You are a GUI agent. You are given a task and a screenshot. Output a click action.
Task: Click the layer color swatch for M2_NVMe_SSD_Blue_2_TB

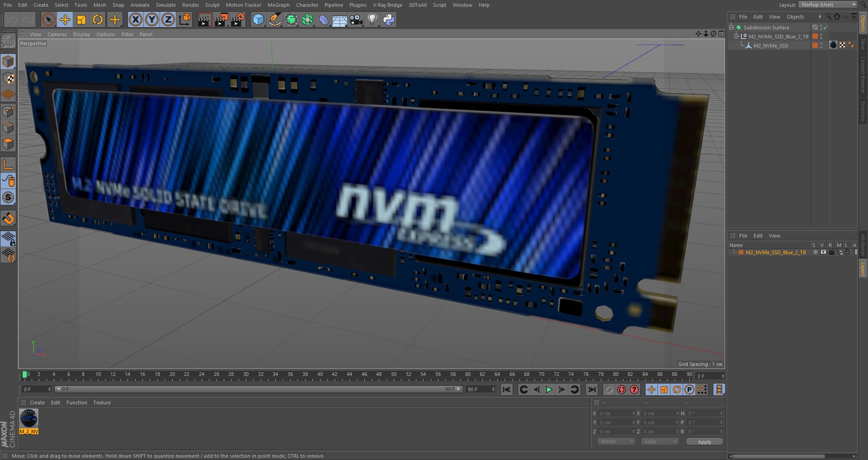tap(741, 252)
